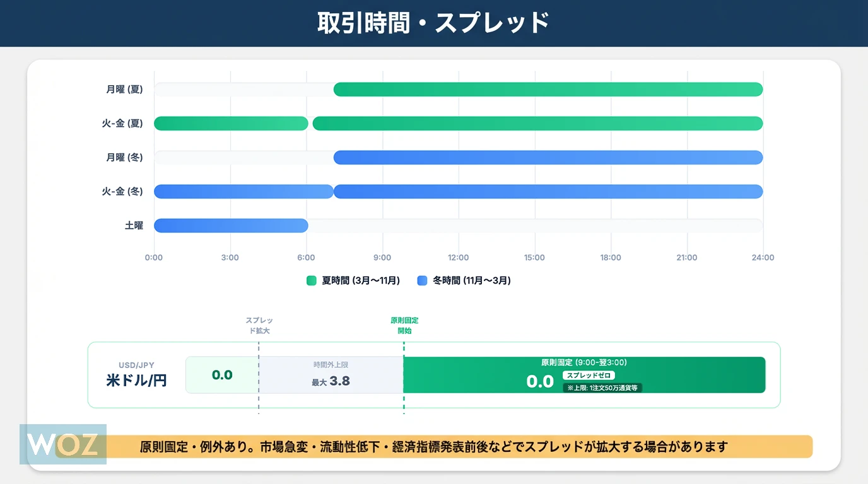Click the 時間外上限 最大 3.8 box
This screenshot has width=868, height=484.
click(x=331, y=376)
